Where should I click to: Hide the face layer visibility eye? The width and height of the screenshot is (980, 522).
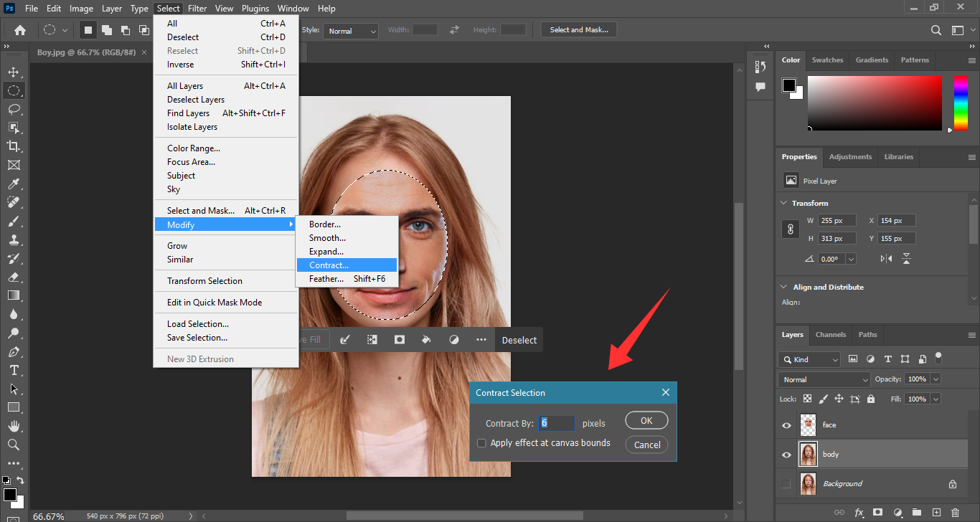click(786, 425)
